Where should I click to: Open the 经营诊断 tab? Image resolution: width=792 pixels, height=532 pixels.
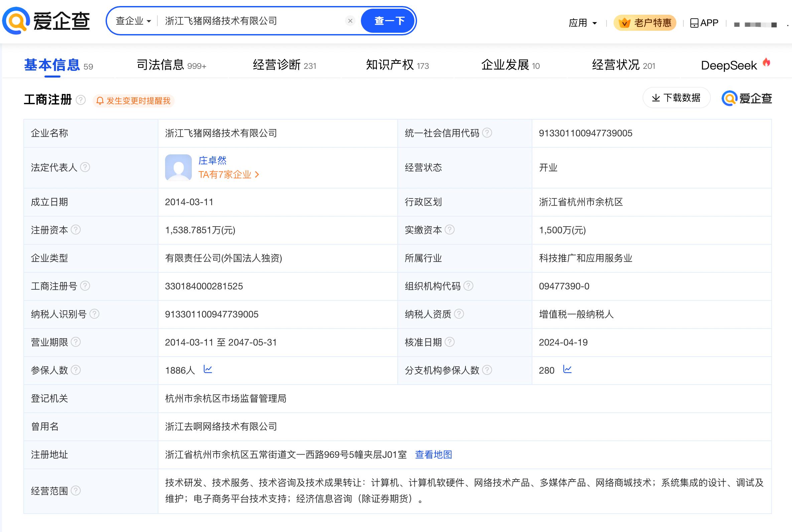[284, 65]
